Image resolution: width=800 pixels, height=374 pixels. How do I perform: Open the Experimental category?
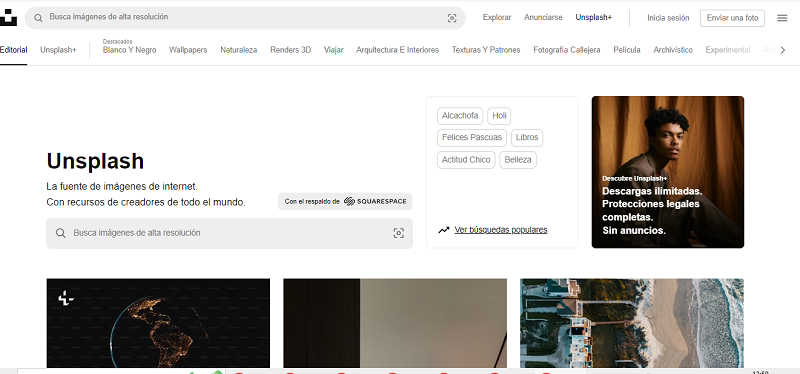pyautogui.click(x=728, y=50)
